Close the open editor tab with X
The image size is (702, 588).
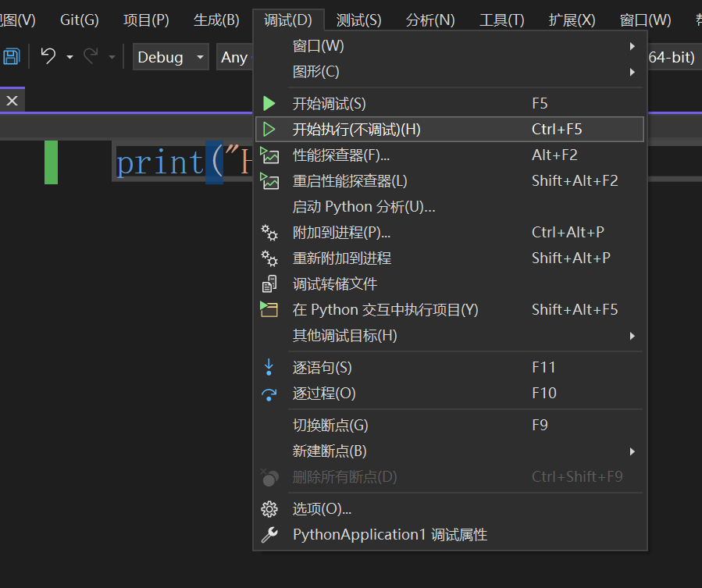tap(12, 100)
